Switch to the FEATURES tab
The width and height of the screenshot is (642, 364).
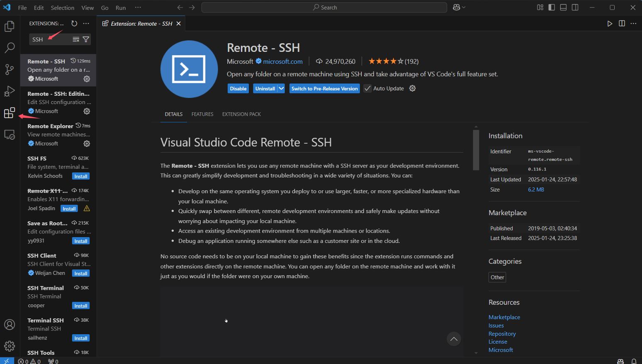click(x=202, y=114)
